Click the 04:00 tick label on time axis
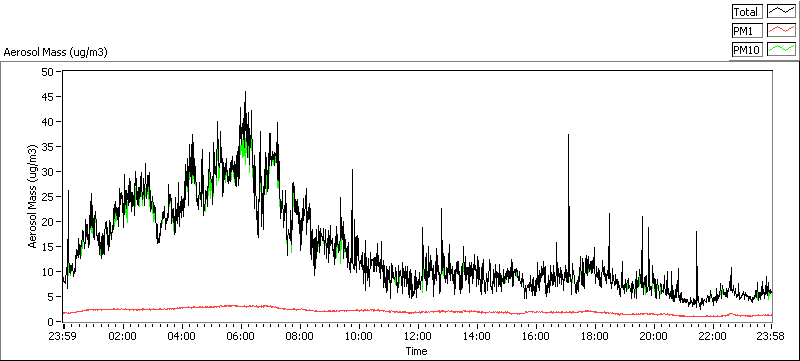 click(x=182, y=337)
